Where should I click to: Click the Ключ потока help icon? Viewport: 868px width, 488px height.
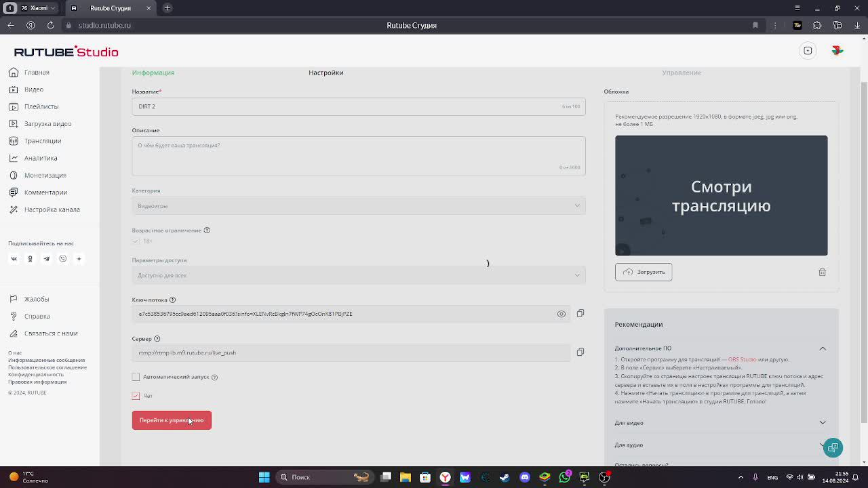click(172, 300)
